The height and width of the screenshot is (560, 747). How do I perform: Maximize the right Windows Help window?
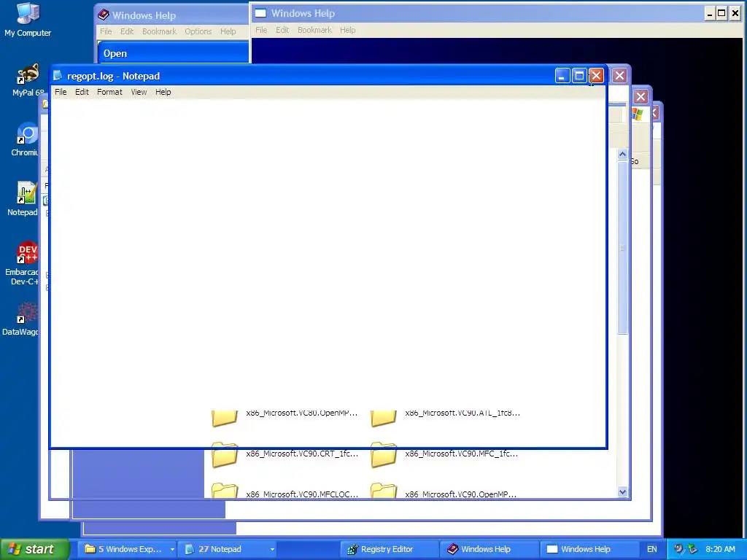[721, 13]
